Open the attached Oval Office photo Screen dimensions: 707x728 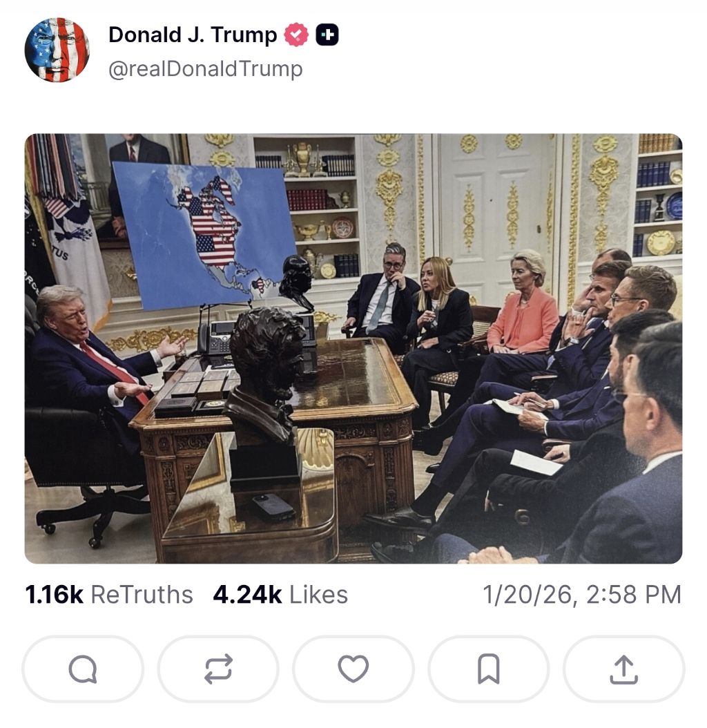coord(353,349)
